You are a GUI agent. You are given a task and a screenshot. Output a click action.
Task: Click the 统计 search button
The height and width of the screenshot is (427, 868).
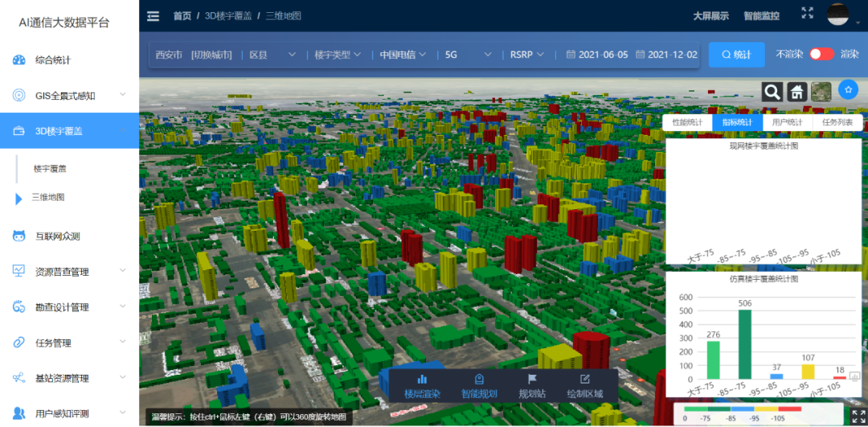point(737,55)
